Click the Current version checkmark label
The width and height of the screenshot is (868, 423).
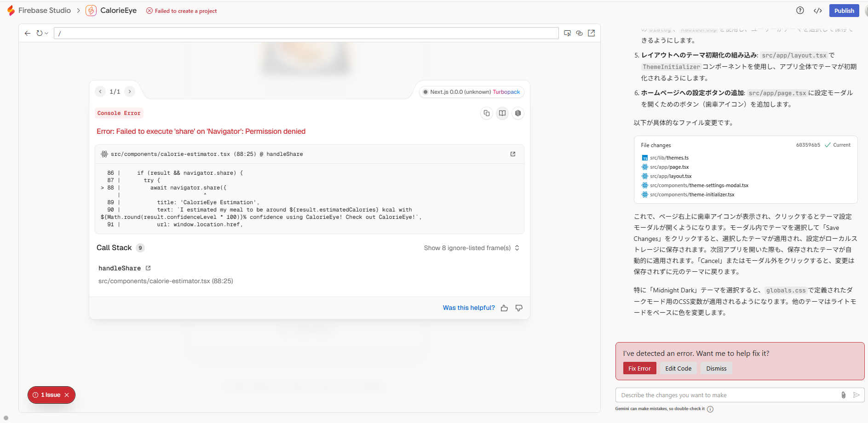click(x=838, y=145)
